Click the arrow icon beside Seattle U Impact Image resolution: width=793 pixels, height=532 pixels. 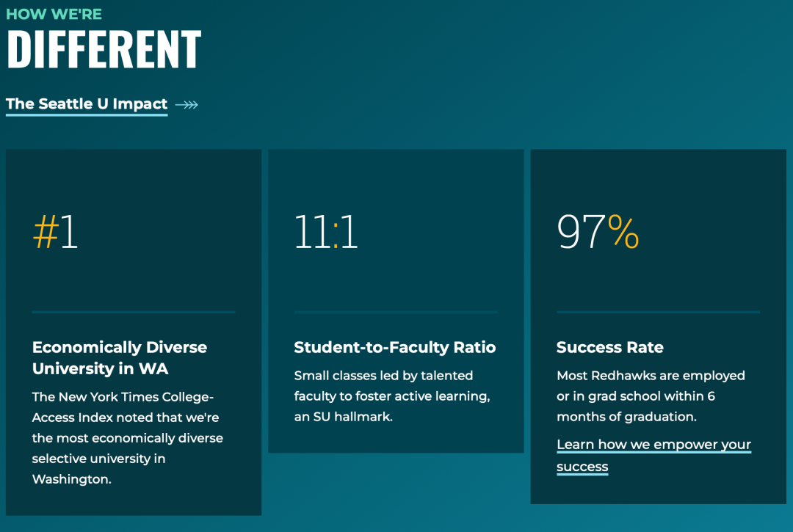187,105
